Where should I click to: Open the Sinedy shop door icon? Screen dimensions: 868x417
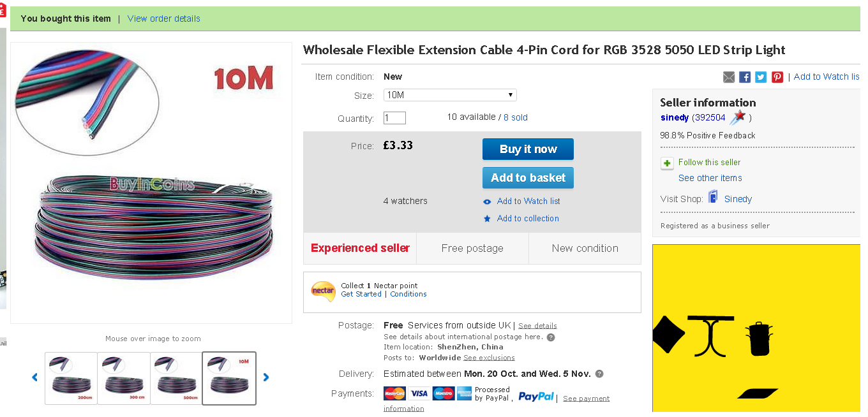coord(714,198)
